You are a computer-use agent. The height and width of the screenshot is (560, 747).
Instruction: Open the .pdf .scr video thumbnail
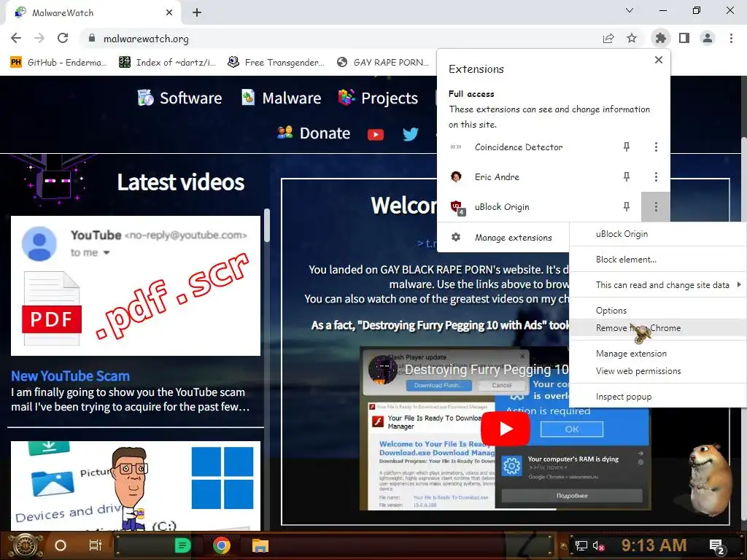(x=136, y=286)
